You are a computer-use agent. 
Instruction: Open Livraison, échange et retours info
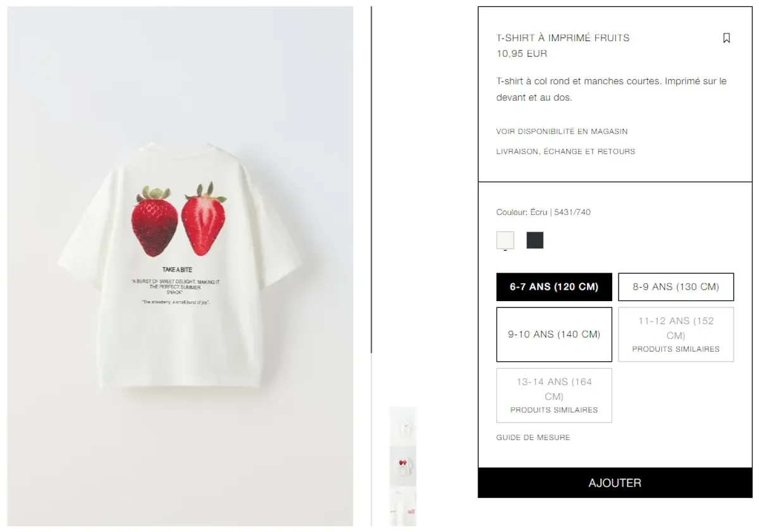(566, 152)
